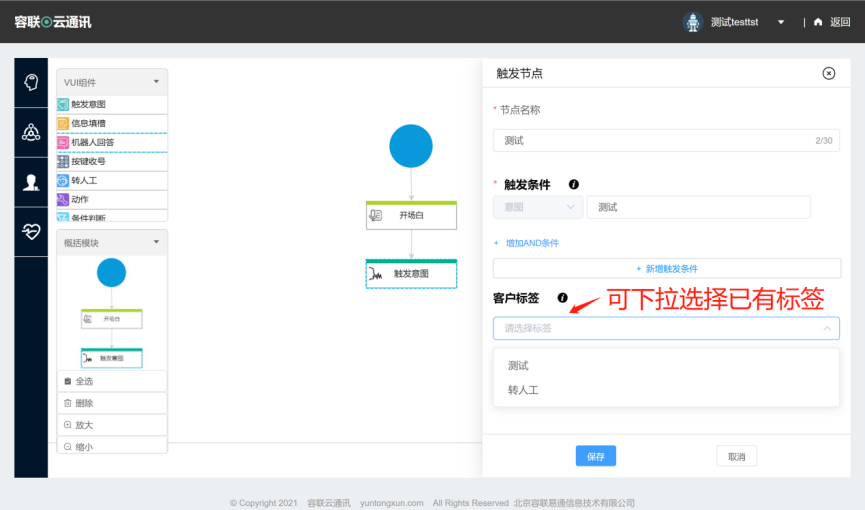Screen dimensions: 865x510
Task: Open the brain head icon in the sidebar
Action: pyautogui.click(x=31, y=83)
